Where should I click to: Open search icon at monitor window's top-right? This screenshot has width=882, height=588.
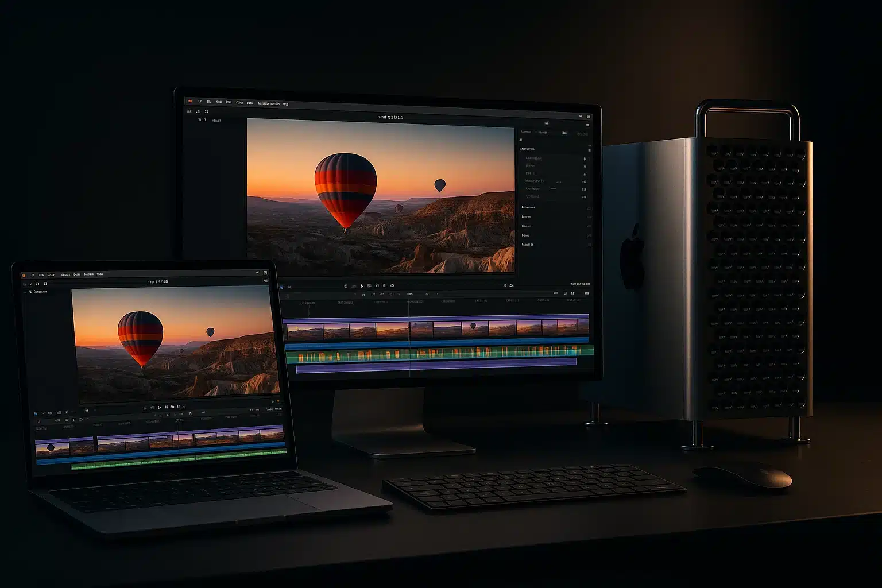581,116
